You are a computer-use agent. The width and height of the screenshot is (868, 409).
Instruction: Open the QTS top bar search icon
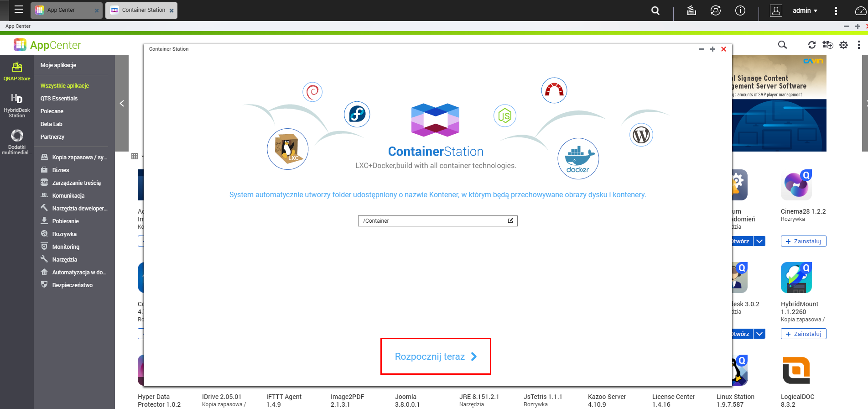pos(655,10)
